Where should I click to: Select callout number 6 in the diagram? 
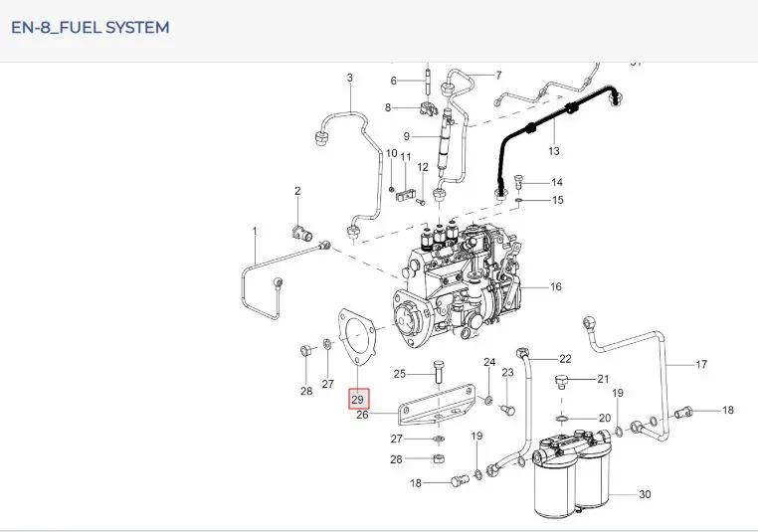[394, 82]
